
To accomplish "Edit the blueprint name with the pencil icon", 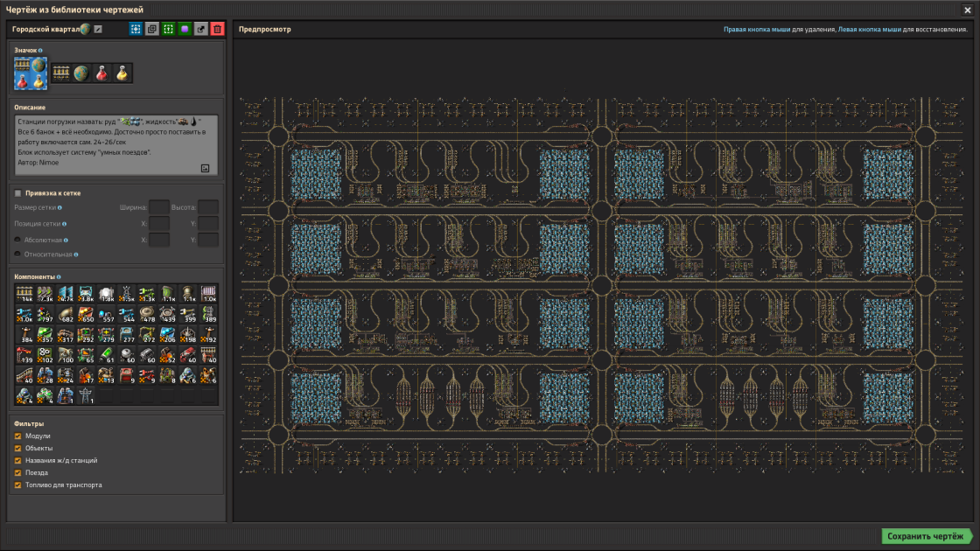I will point(98,30).
